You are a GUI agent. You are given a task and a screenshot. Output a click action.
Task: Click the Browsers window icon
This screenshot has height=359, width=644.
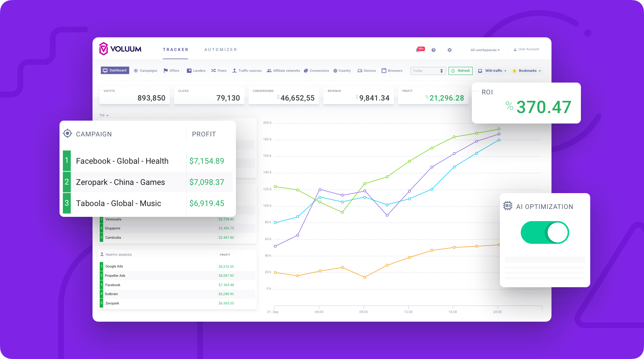pos(384,71)
